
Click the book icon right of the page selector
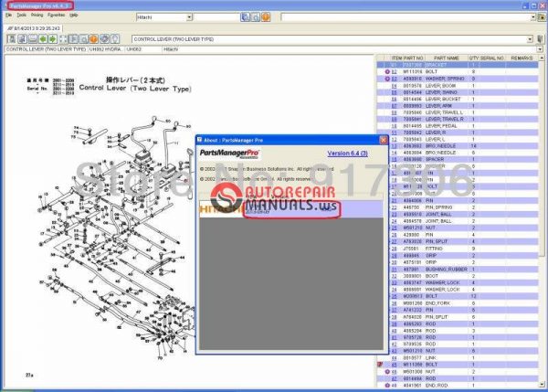coord(540,38)
